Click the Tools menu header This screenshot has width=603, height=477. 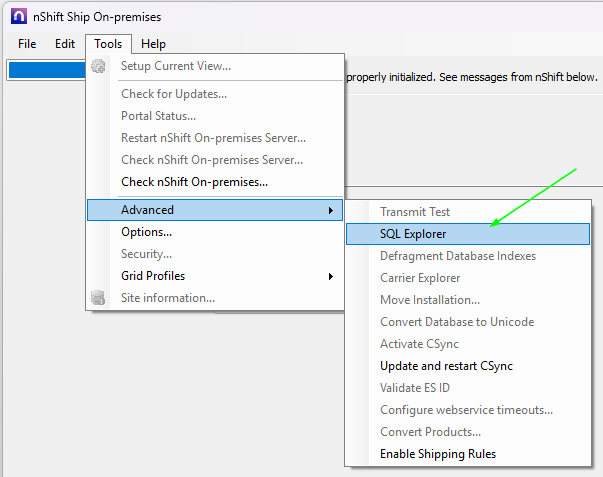[108, 44]
